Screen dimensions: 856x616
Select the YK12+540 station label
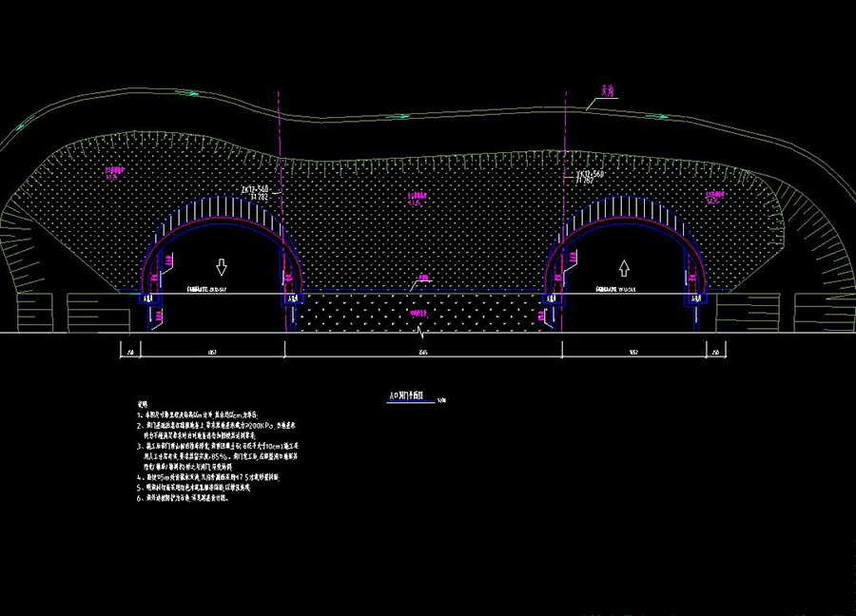tap(590, 177)
